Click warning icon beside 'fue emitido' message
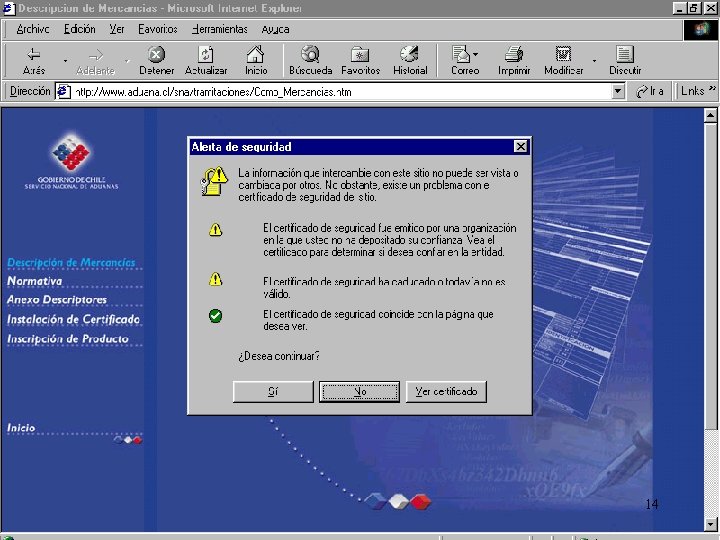720x540 pixels. point(215,229)
